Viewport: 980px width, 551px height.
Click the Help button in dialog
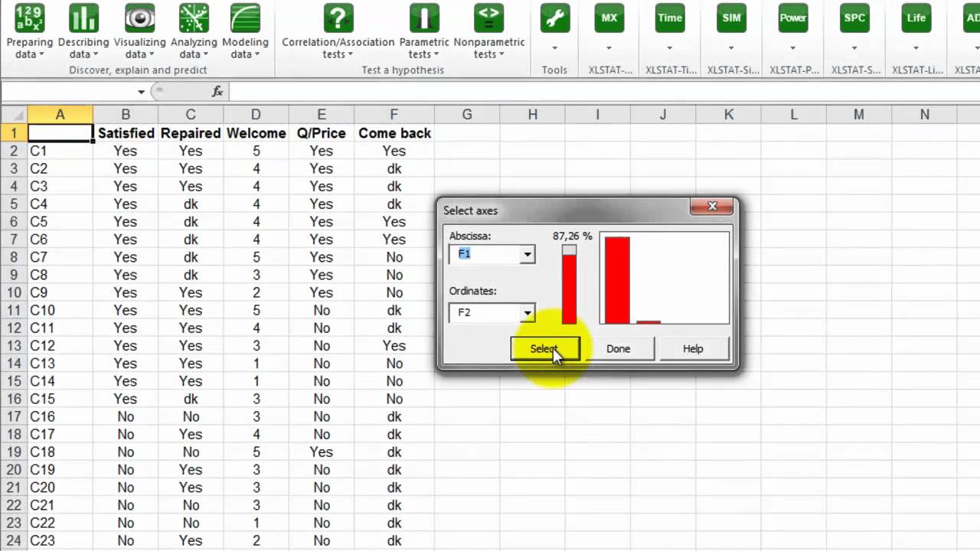(693, 349)
